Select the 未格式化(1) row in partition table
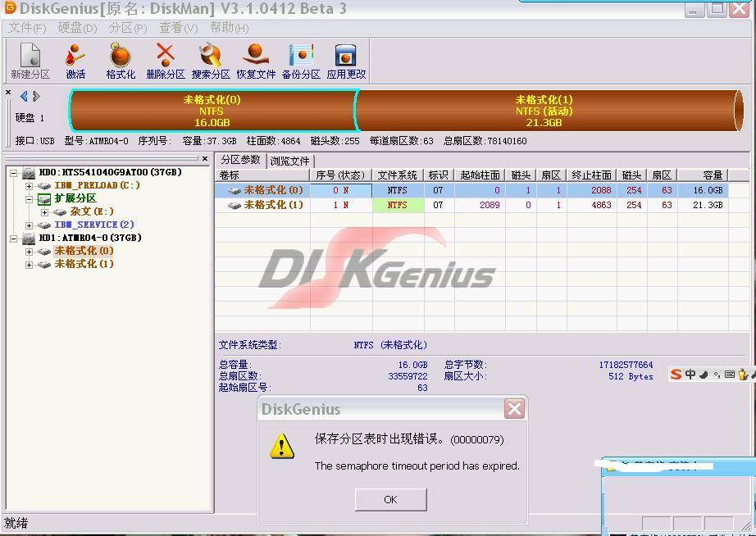 click(471, 205)
